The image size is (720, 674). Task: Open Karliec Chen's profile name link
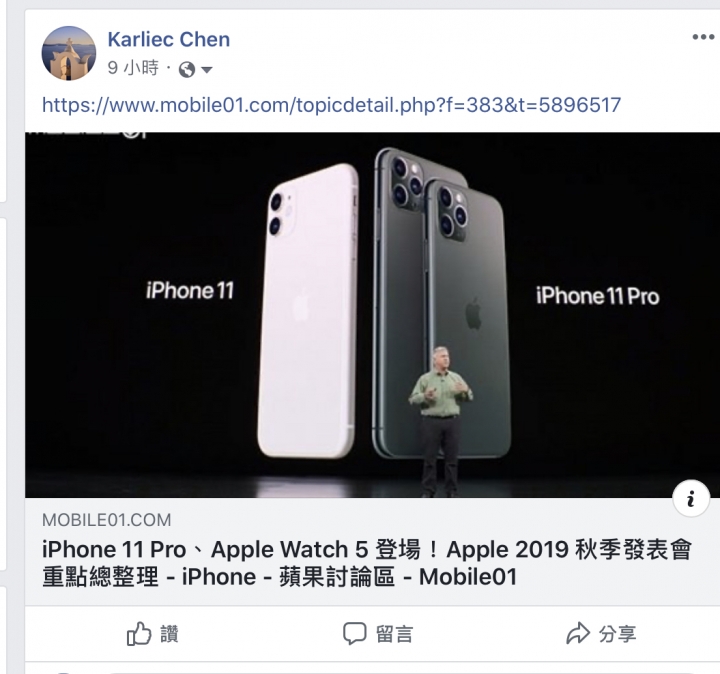(169, 39)
